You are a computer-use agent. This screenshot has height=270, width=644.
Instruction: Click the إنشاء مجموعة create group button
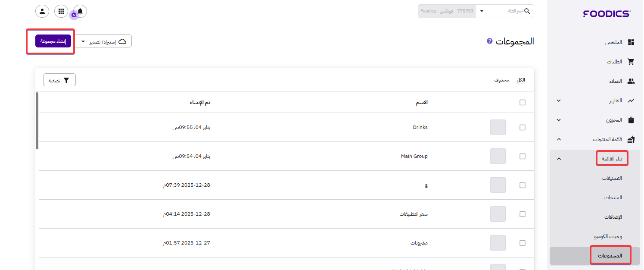[53, 41]
